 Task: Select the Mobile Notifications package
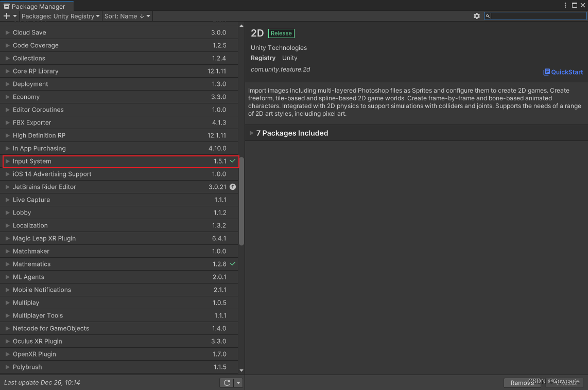coord(119,290)
